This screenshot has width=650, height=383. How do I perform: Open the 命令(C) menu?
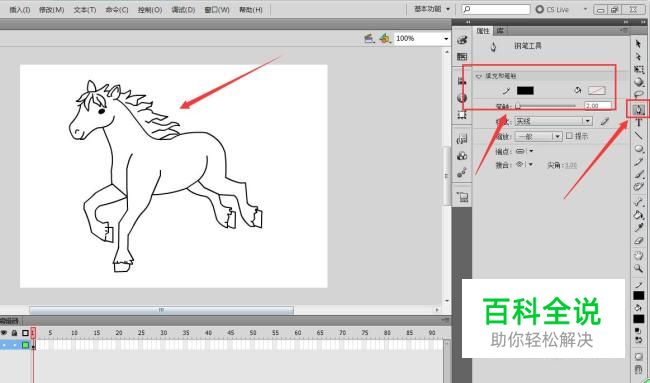pyautogui.click(x=117, y=10)
